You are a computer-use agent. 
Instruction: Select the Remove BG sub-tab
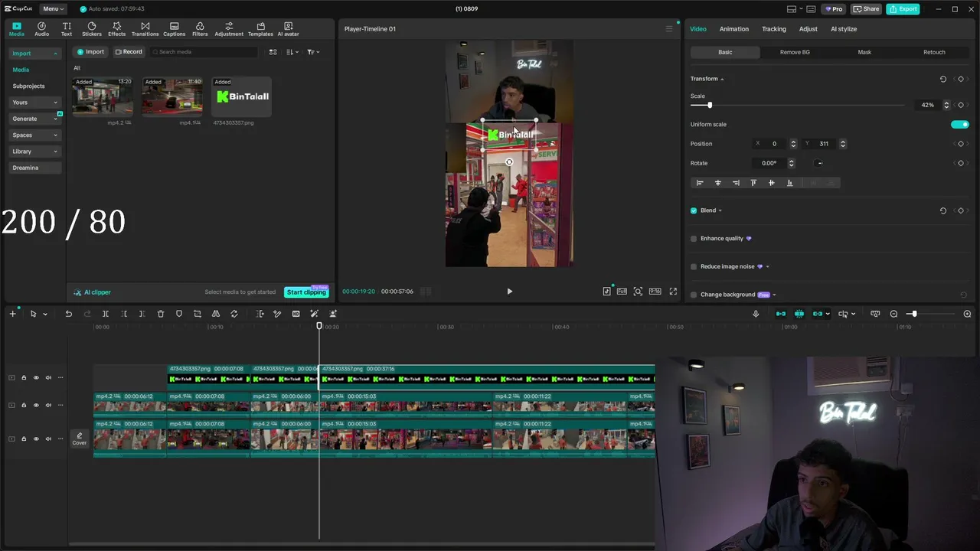click(795, 52)
